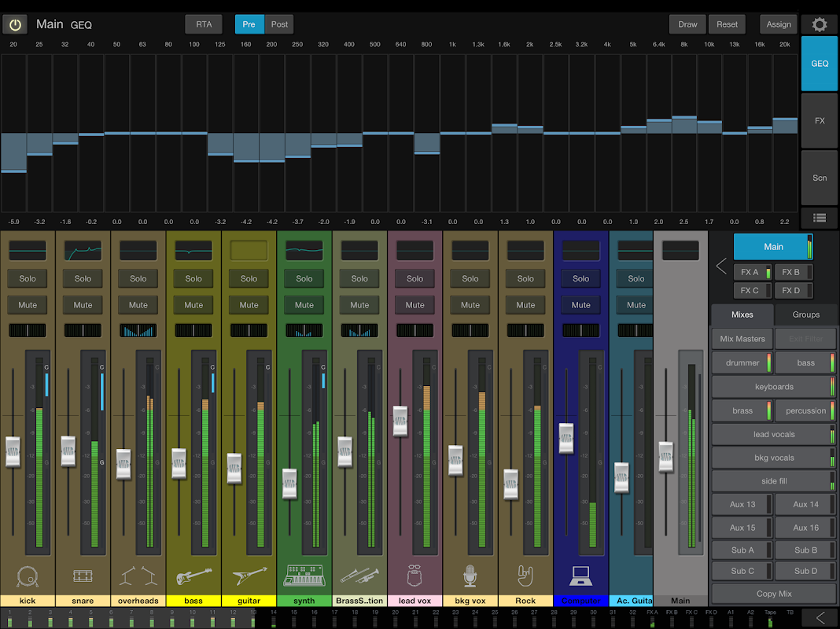Open the snare channel EQ thumbnail

click(83, 251)
